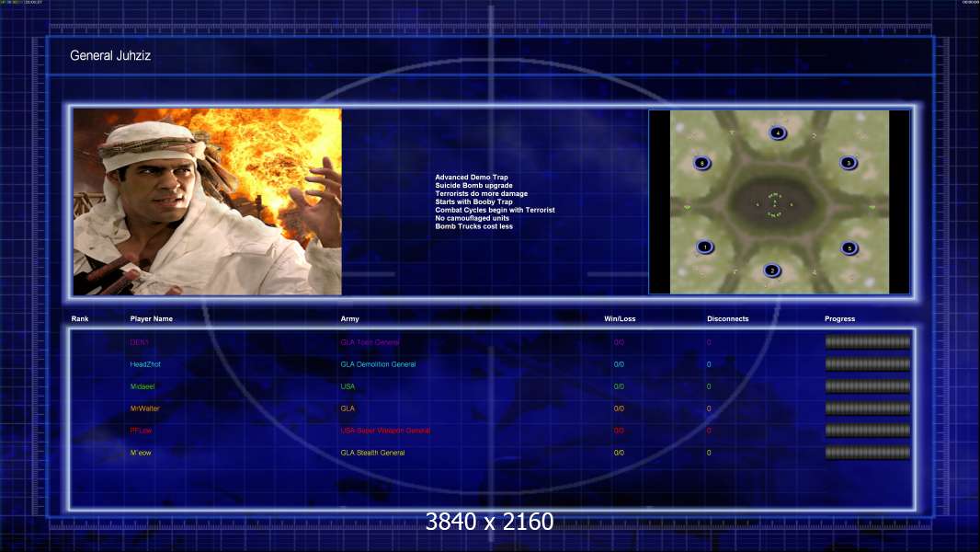
Task: Click Bomb Trucks cost less line
Action: [x=473, y=226]
